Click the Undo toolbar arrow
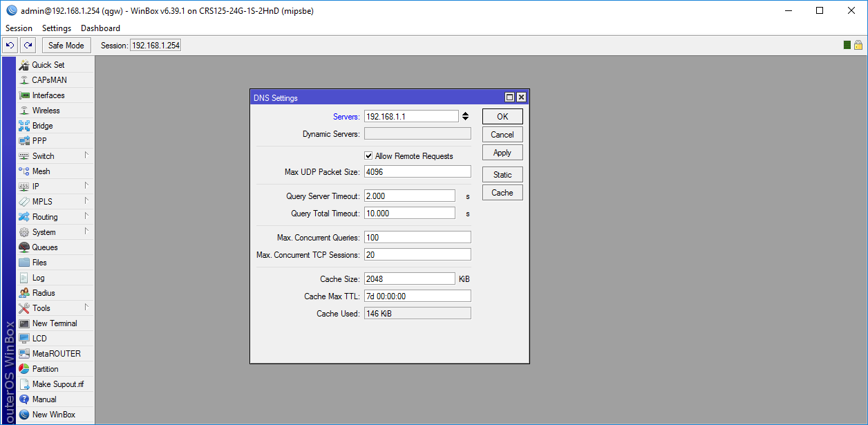 [x=10, y=46]
